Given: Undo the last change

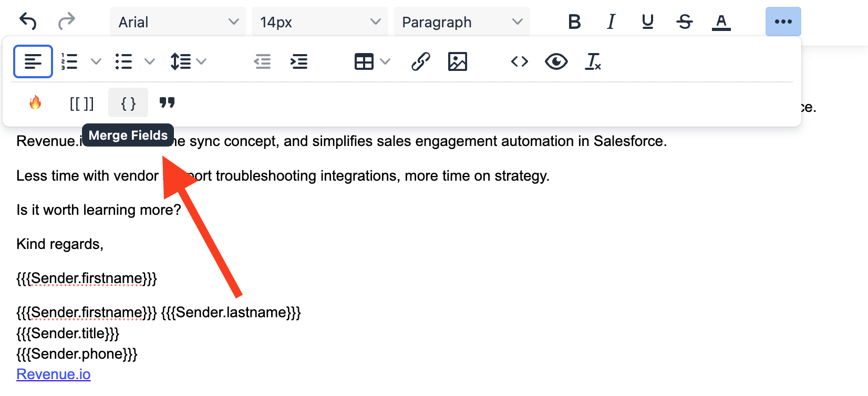Looking at the screenshot, I should coord(28,22).
